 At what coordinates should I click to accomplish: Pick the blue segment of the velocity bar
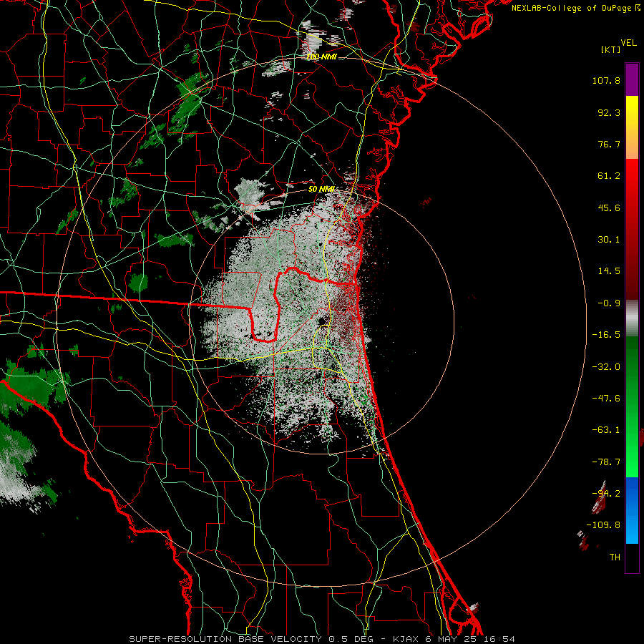(x=632, y=510)
